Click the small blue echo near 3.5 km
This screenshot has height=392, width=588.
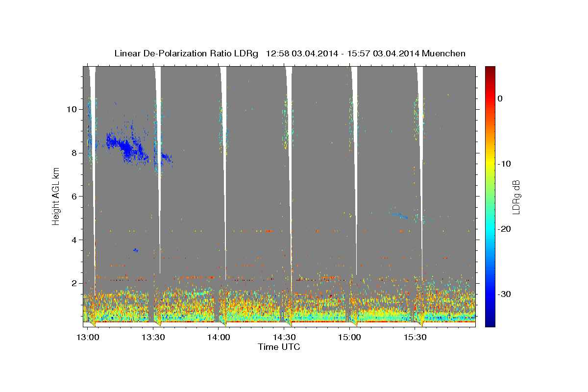136,250
